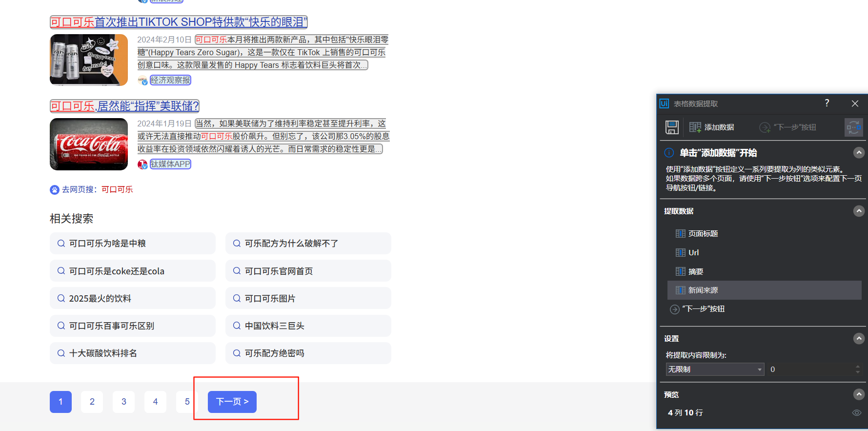
Task: Click the 2024年2月10日 article summary text
Action: coord(263,52)
